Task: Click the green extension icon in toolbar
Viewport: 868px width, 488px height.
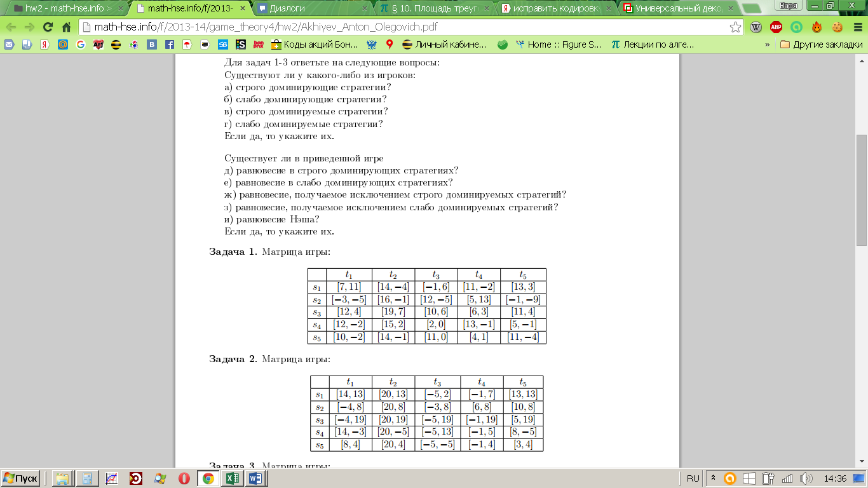Action: (x=796, y=27)
